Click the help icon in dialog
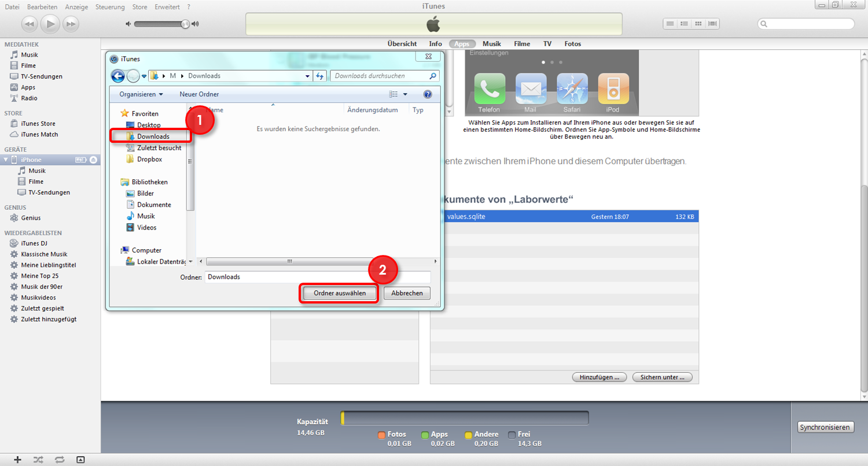 click(428, 94)
